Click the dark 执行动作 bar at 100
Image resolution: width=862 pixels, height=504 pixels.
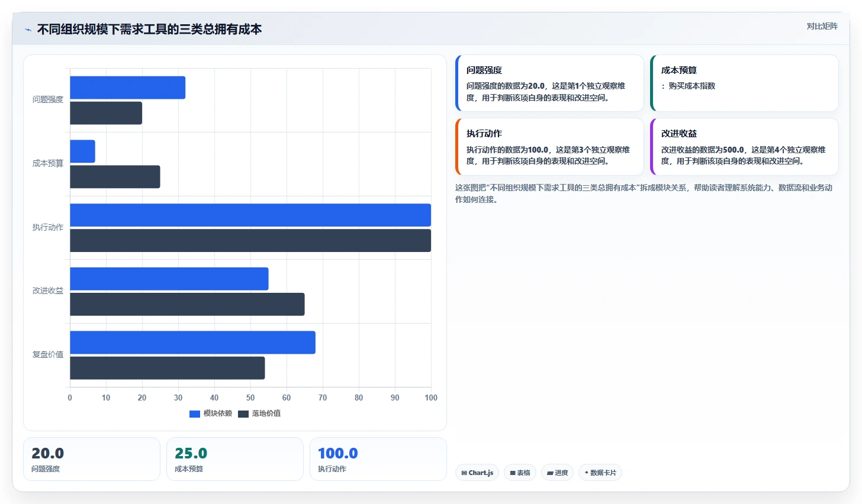coord(250,241)
